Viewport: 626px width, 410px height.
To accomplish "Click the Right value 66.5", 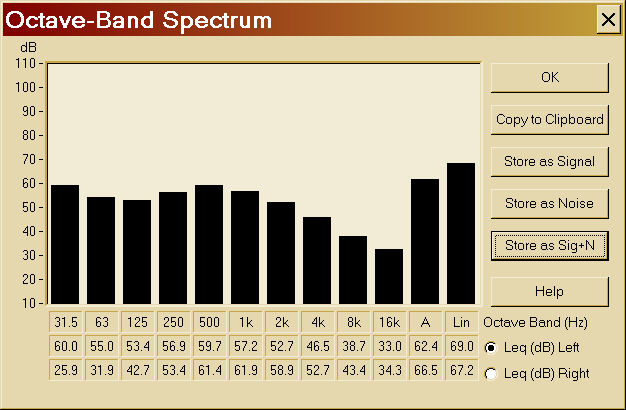I will [x=426, y=370].
